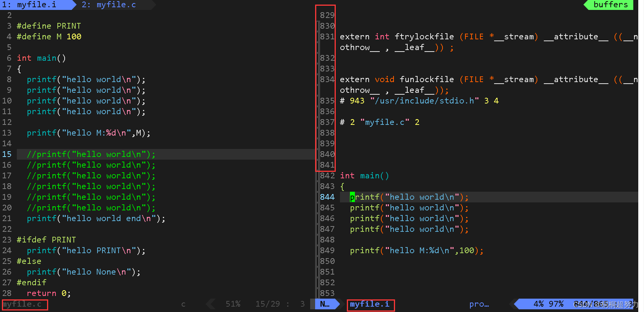The width and height of the screenshot is (644, 312).
Task: Click the "myfile.i" filename in right status line
Action: (x=369, y=304)
